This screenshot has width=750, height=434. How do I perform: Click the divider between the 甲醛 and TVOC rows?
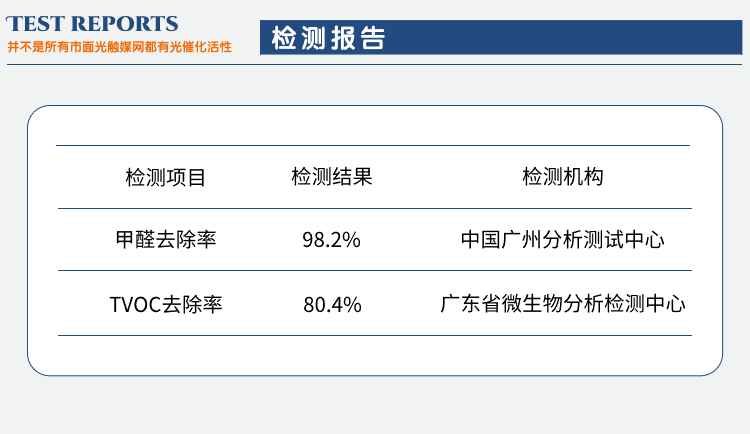click(373, 271)
